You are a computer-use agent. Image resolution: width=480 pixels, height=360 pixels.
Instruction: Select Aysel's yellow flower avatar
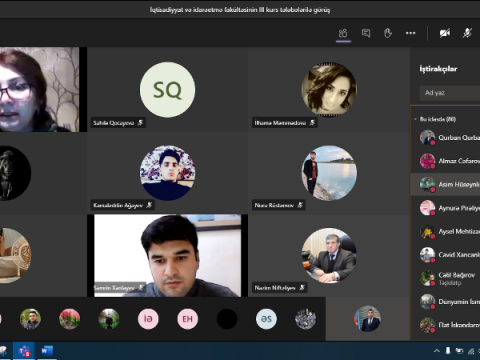(427, 231)
